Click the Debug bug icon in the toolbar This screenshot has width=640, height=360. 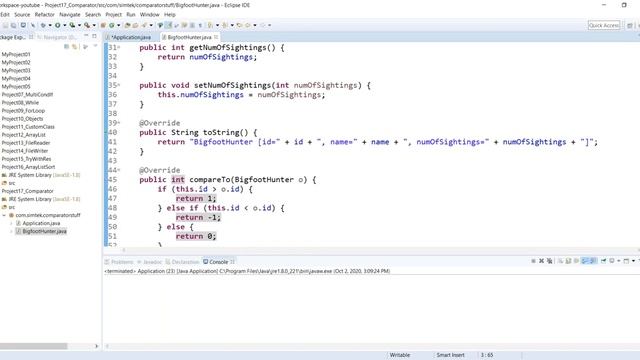[43, 25]
